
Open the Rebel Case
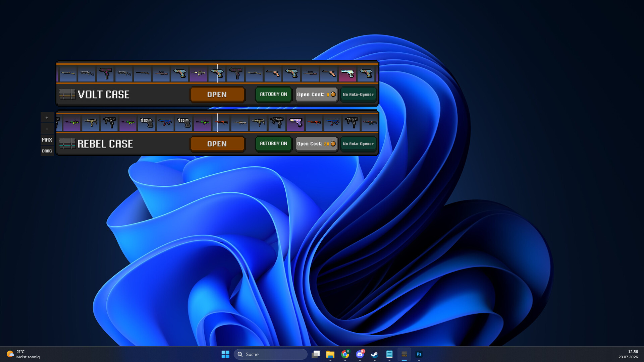pos(217,144)
